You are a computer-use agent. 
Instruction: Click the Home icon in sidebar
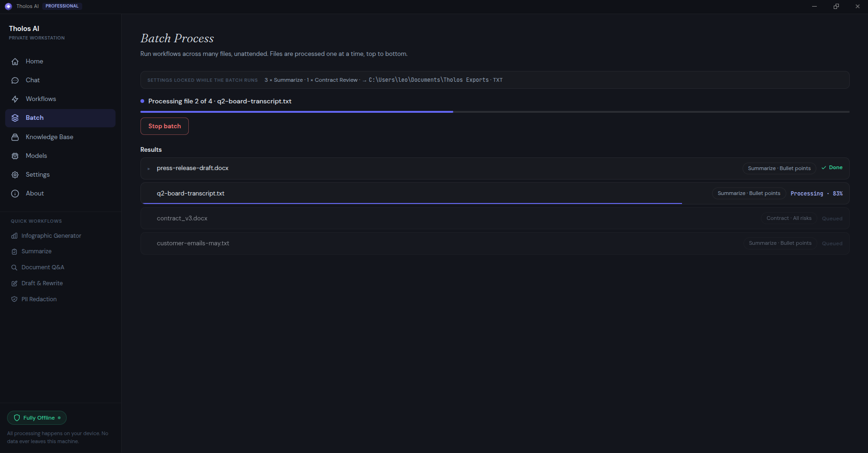[15, 62]
